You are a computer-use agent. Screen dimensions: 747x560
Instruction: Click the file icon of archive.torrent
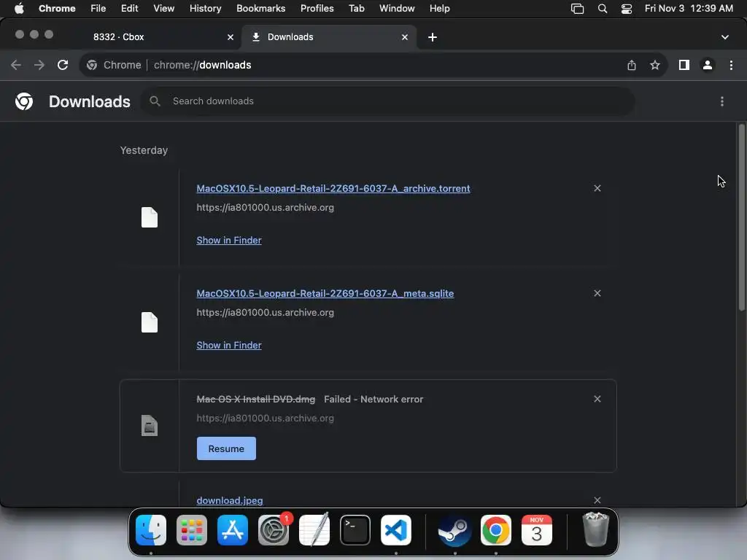(x=149, y=217)
